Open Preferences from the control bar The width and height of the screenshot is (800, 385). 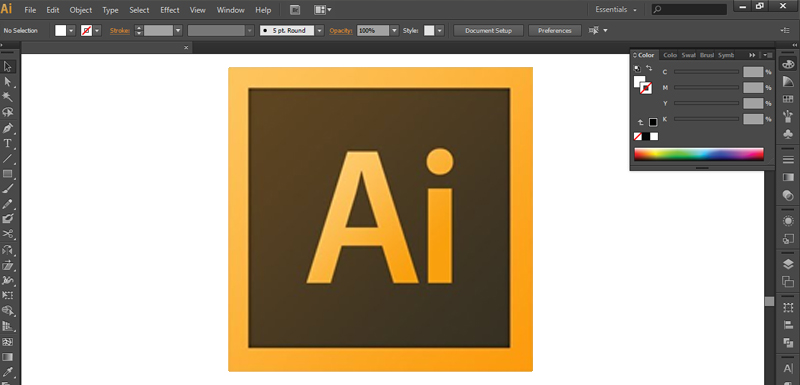click(x=555, y=31)
